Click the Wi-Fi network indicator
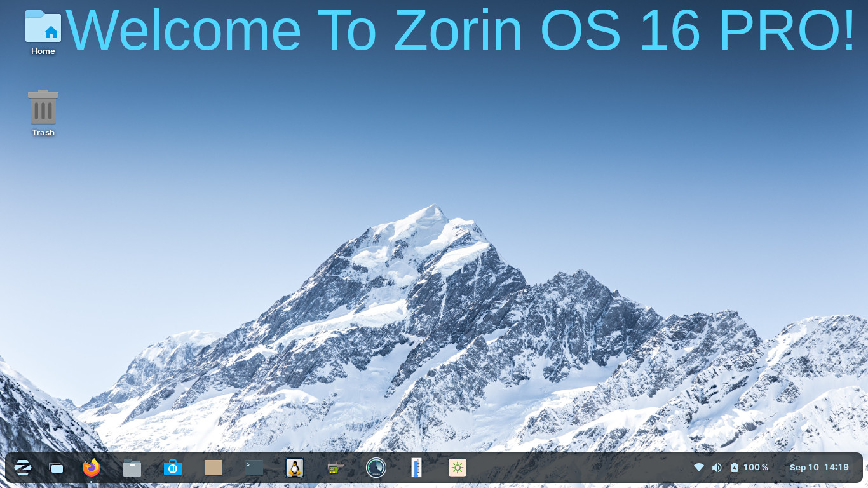This screenshot has height=488, width=868. click(x=699, y=468)
